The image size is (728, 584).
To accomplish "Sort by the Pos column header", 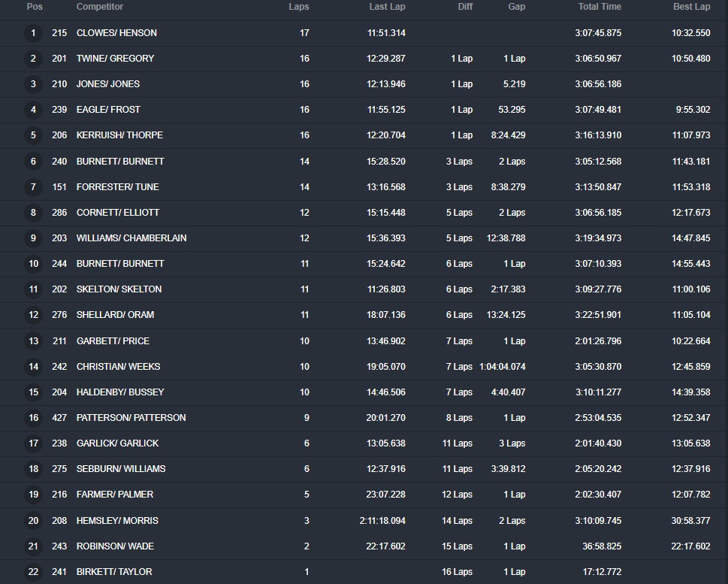I will point(35,7).
